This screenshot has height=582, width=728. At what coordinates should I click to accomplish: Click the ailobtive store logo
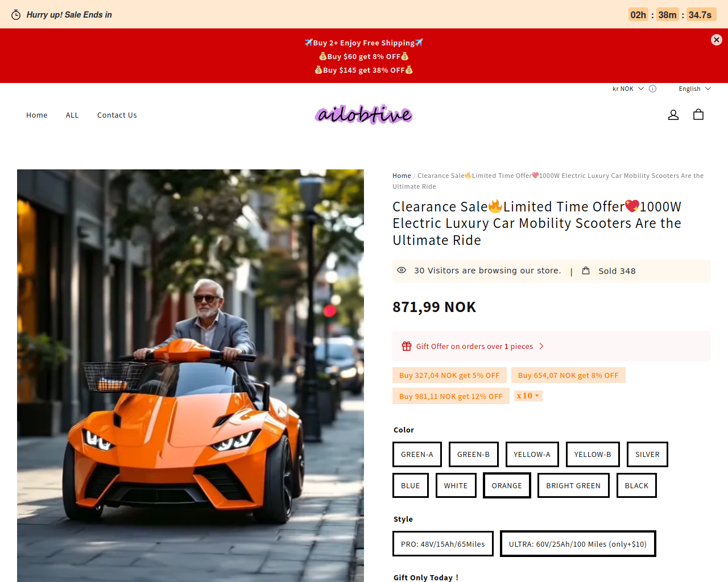(x=364, y=115)
